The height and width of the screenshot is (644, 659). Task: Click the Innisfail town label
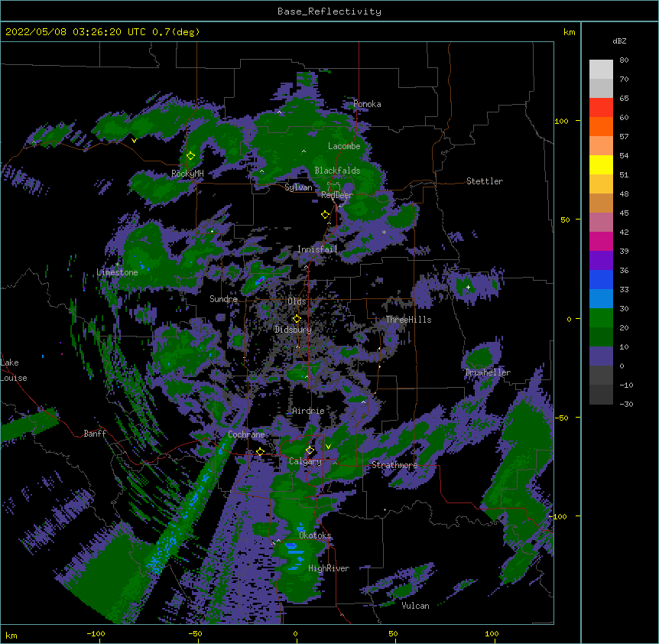317,249
